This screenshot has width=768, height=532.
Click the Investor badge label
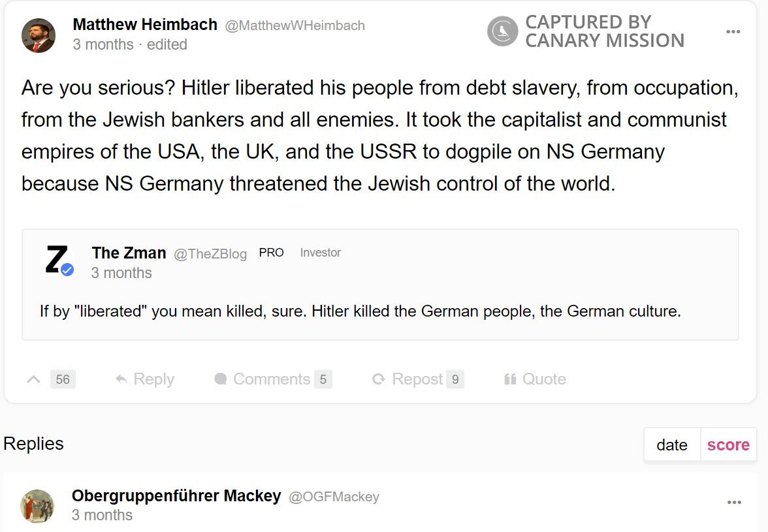(x=320, y=253)
